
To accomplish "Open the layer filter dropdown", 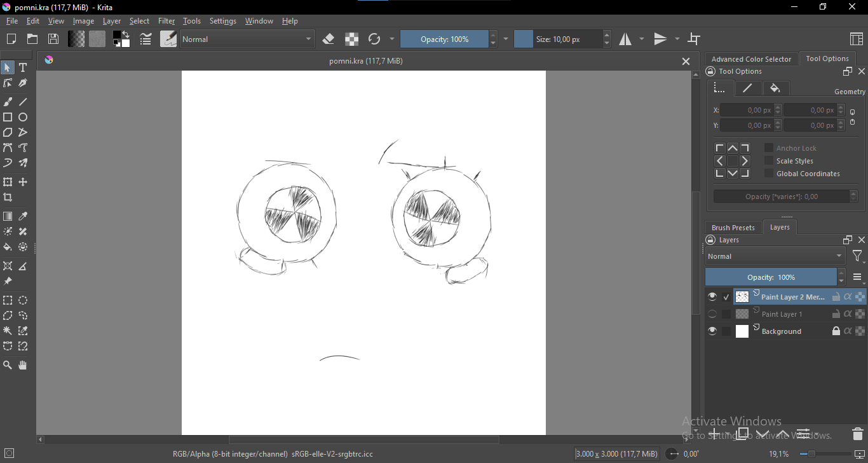I will pos(858,256).
